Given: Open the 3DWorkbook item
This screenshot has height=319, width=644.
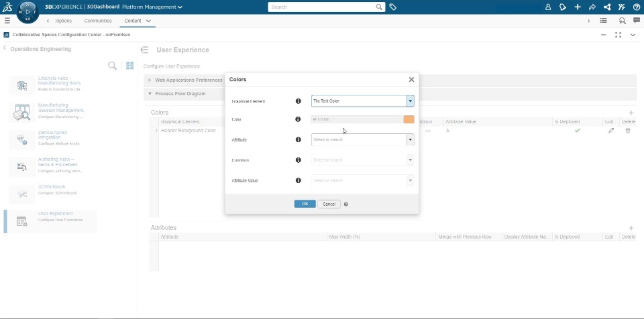Looking at the screenshot, I should tap(52, 193).
